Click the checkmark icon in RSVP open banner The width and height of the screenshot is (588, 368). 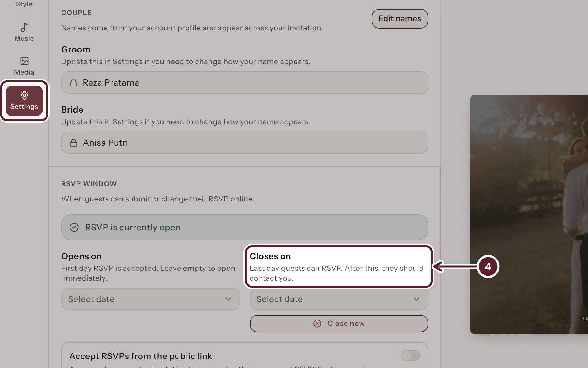click(x=74, y=227)
